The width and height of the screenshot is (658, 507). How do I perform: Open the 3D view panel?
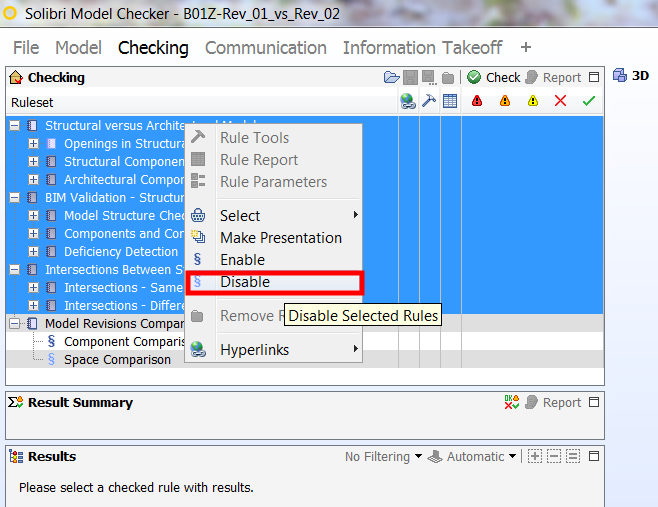(631, 76)
